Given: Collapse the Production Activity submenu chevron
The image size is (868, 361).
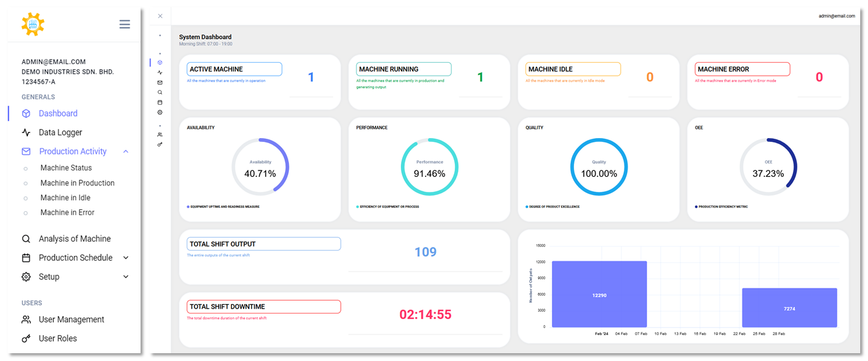Looking at the screenshot, I should (126, 152).
